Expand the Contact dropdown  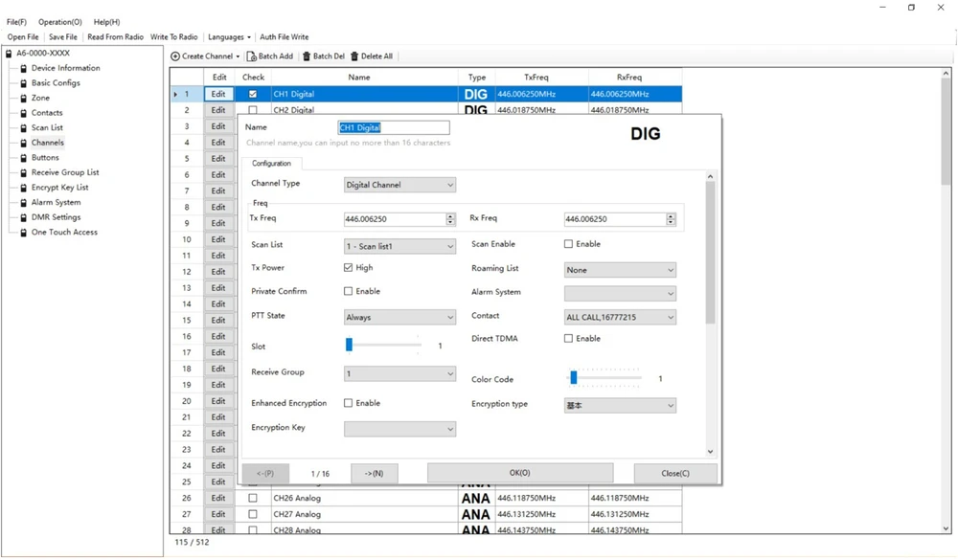[620, 318]
